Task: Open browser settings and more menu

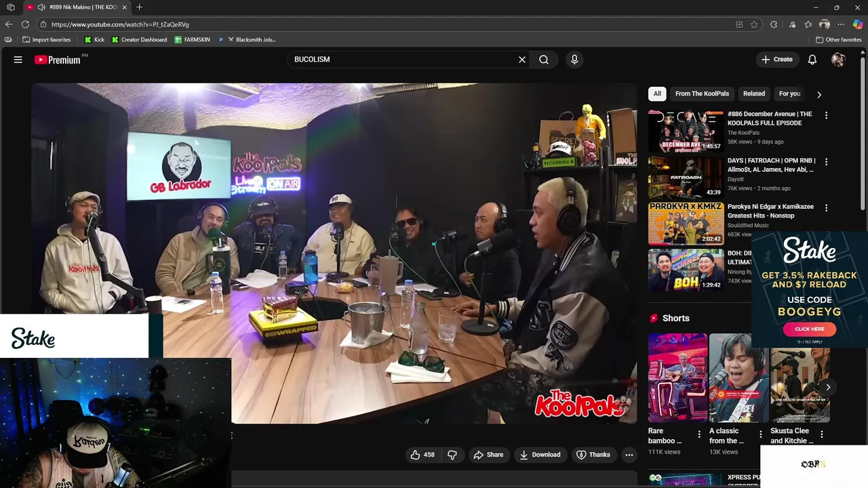Action: (841, 24)
